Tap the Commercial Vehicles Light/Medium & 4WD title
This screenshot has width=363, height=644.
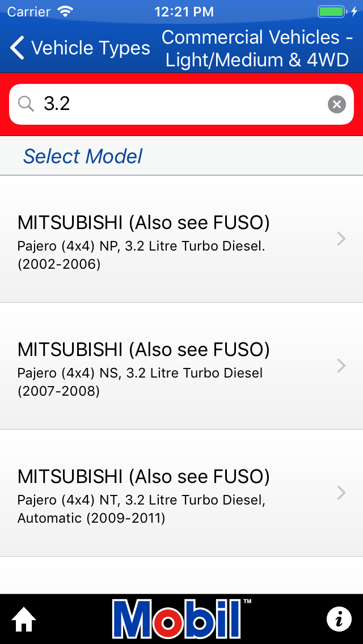point(257,49)
